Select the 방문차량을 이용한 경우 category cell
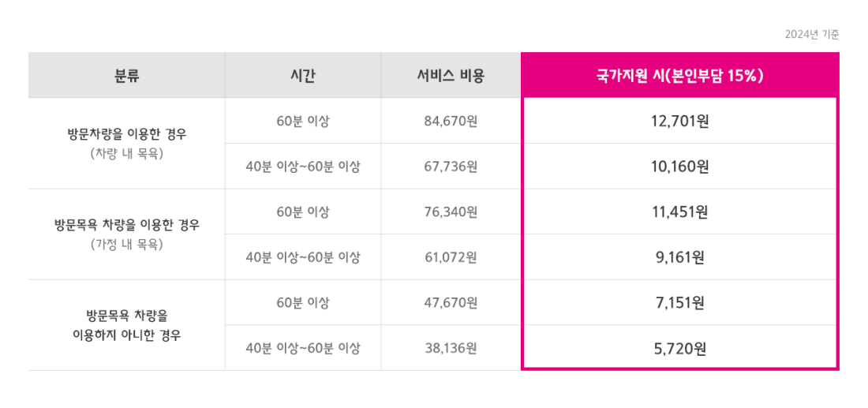The image size is (868, 408). 127,144
